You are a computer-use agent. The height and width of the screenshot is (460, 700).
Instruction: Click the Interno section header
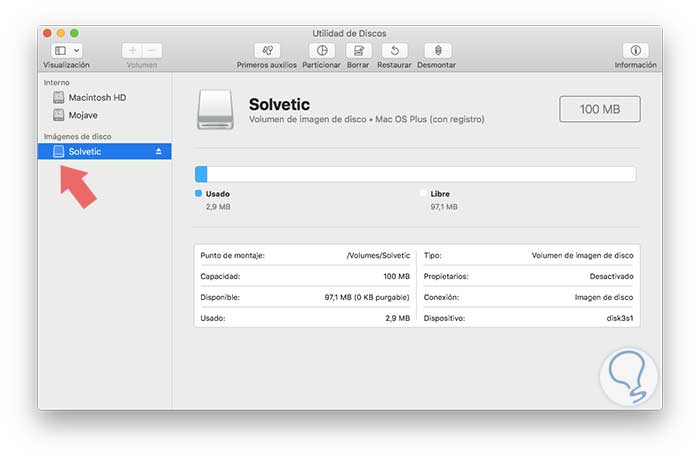point(57,83)
